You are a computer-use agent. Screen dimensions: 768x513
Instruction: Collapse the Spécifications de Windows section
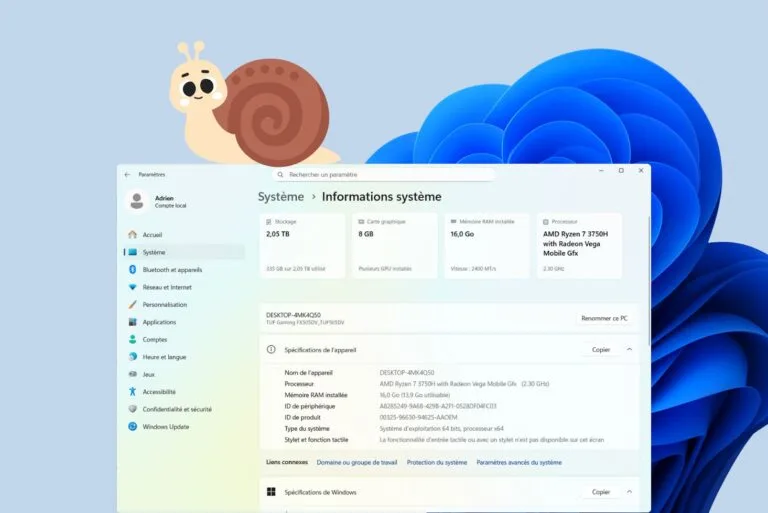[629, 492]
